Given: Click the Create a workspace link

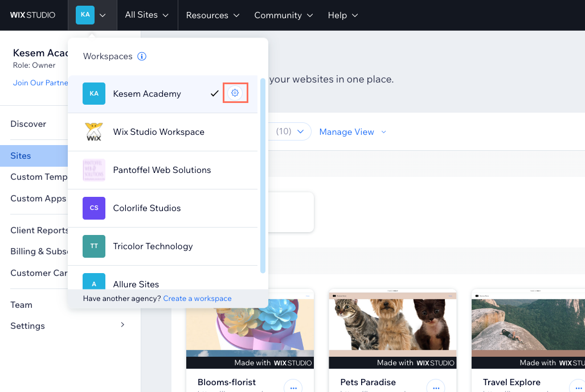Looking at the screenshot, I should tap(197, 299).
